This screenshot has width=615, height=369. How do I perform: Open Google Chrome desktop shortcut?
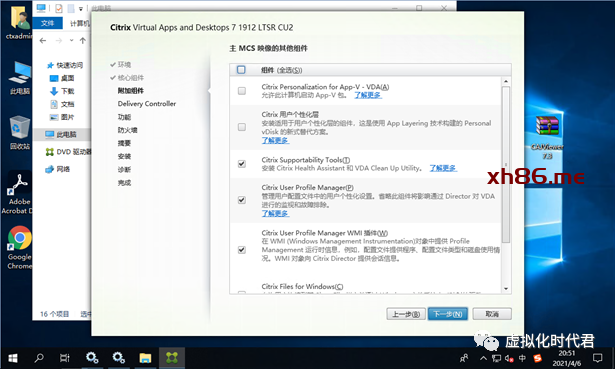(19, 247)
